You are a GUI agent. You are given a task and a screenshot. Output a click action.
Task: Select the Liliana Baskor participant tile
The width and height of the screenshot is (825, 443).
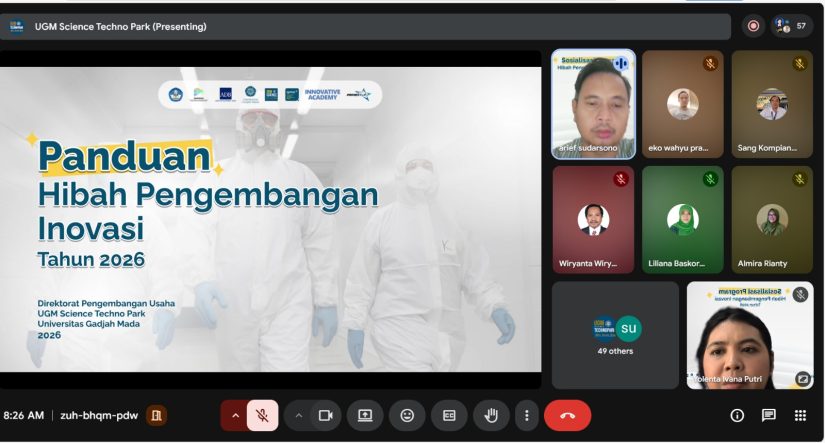coord(682,220)
